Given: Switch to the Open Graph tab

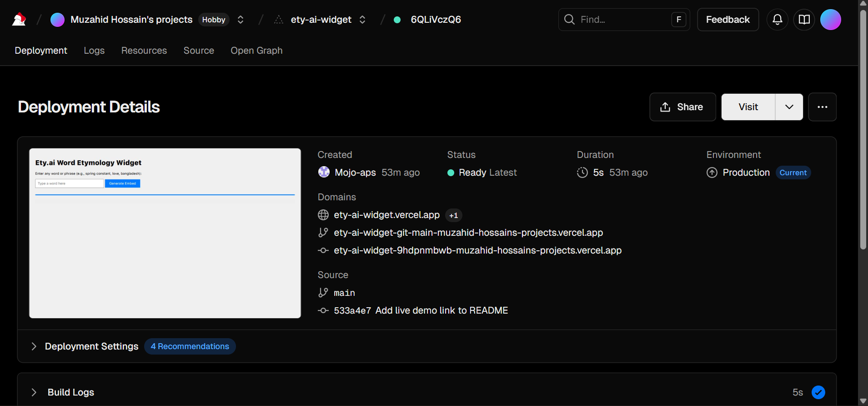Looking at the screenshot, I should click(256, 51).
